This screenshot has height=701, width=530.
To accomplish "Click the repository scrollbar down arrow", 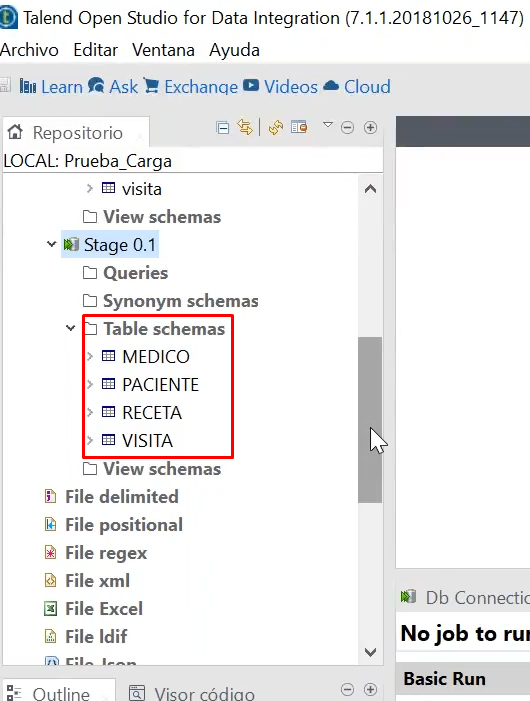I will tap(370, 652).
